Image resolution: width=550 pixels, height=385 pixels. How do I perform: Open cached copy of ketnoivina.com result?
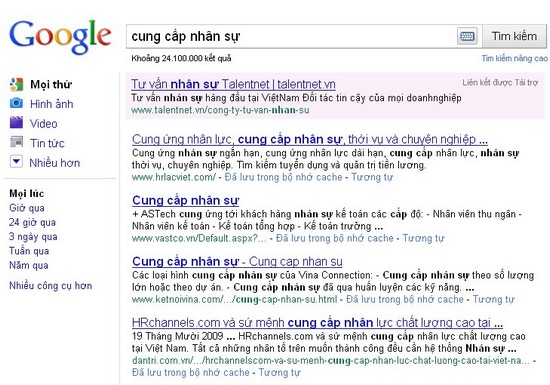405,299
